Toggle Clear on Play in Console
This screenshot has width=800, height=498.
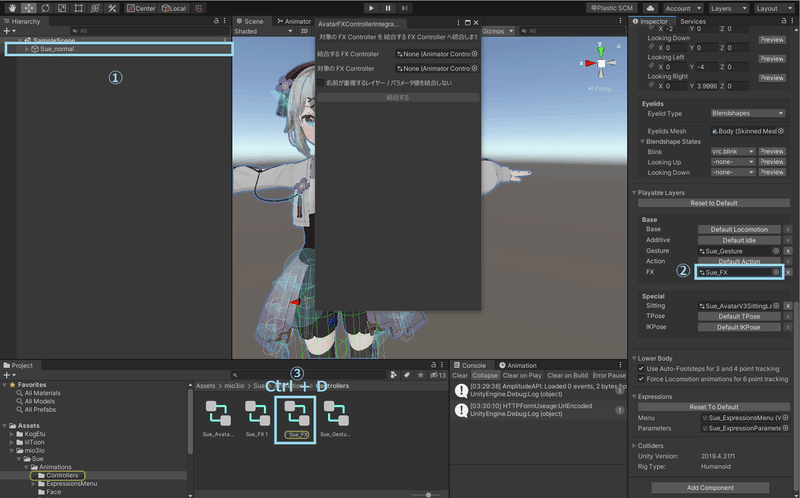pyautogui.click(x=521, y=376)
